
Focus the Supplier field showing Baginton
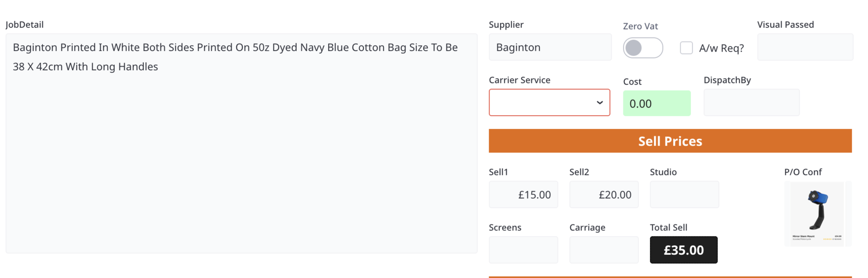click(550, 48)
